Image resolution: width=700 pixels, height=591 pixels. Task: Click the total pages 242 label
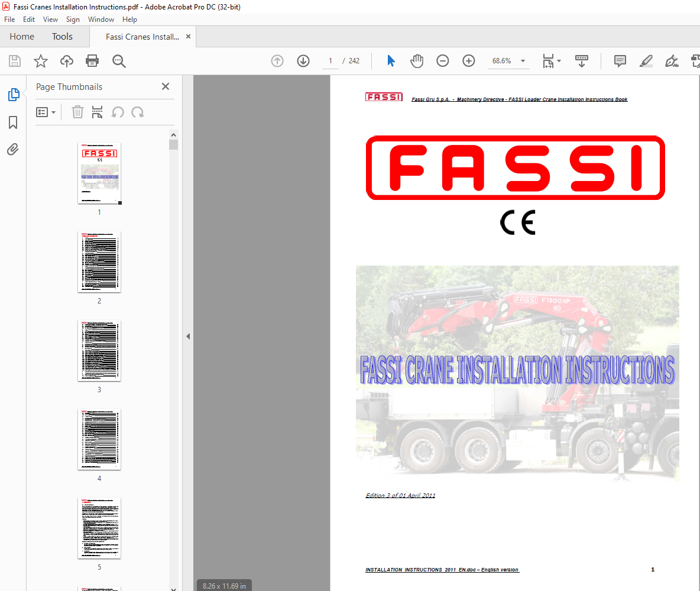coord(354,61)
